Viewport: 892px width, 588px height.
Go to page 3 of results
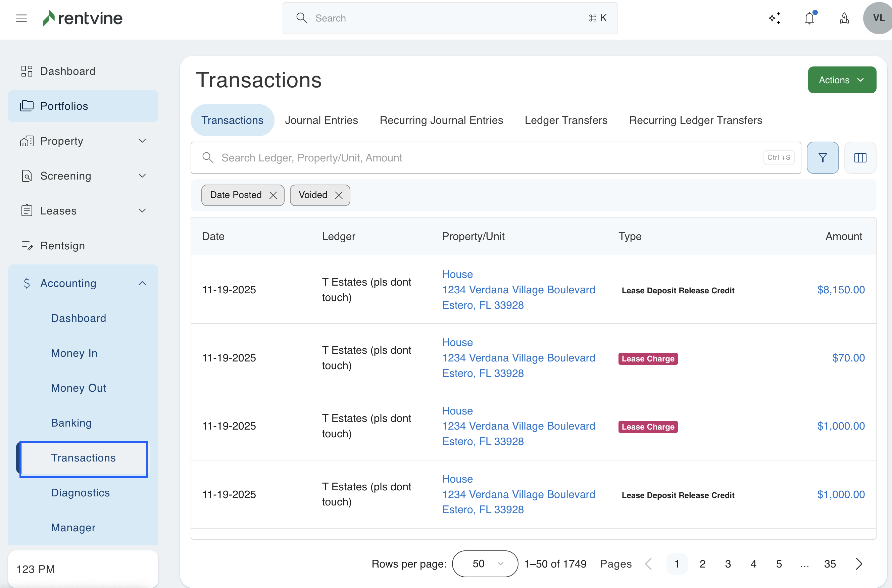728,563
